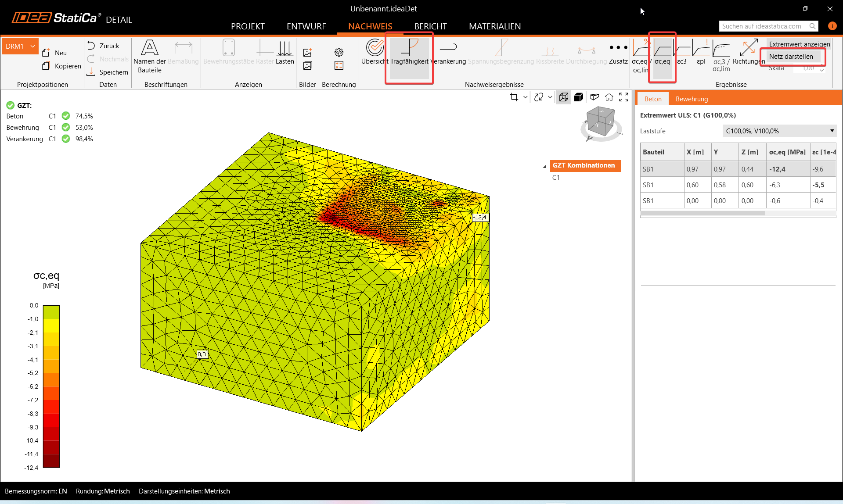Click the home view icon
The image size is (843, 504).
point(609,97)
